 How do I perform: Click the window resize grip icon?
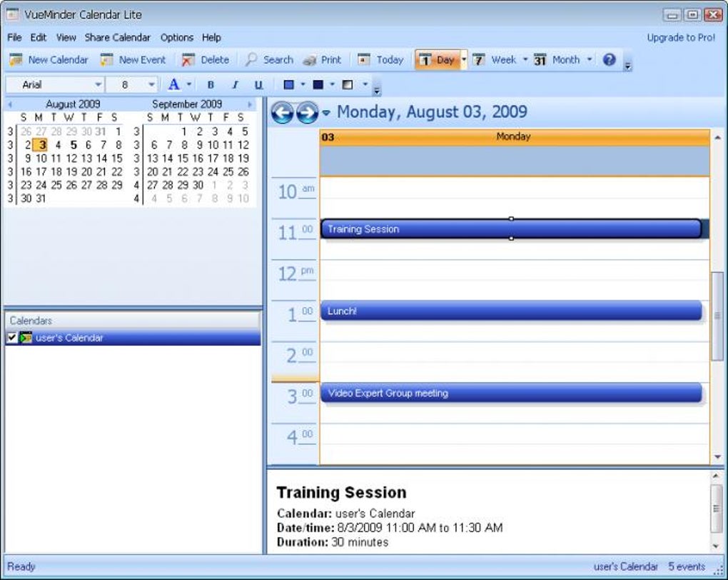pos(719,571)
